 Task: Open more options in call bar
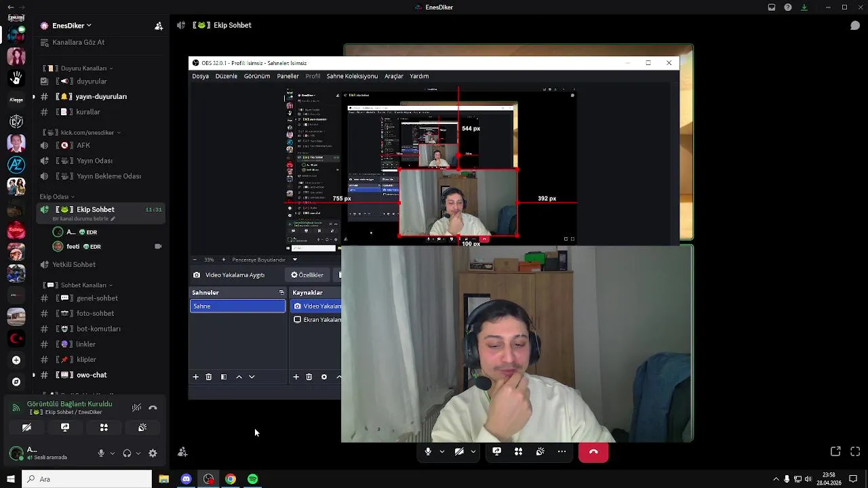(561, 451)
